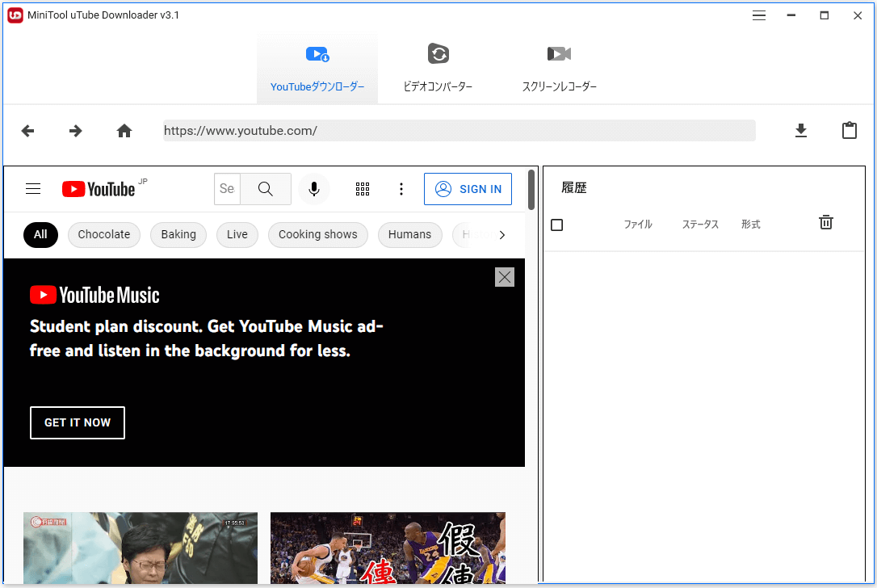Open YouTube apps grid
The height and width of the screenshot is (588, 877).
point(363,189)
